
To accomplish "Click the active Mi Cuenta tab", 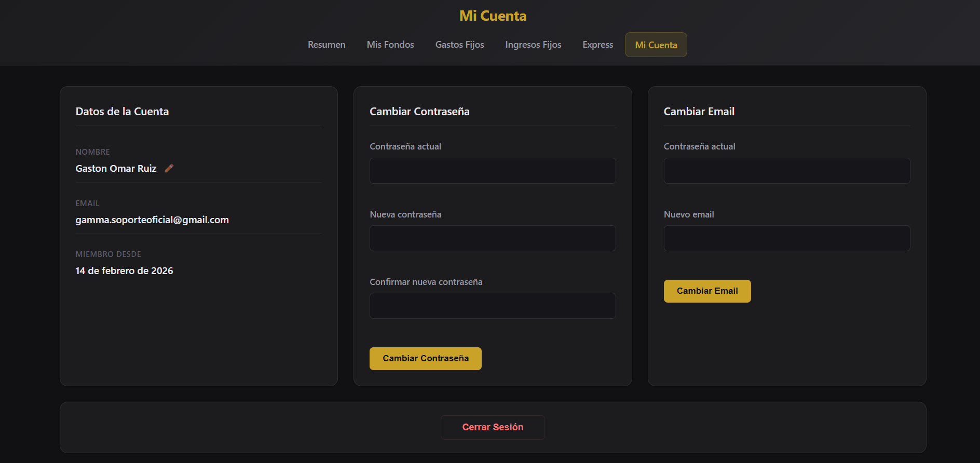I will pos(656,45).
